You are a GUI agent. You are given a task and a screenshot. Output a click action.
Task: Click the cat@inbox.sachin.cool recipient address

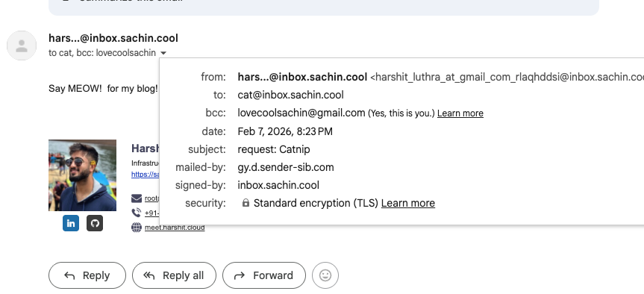[x=291, y=96]
